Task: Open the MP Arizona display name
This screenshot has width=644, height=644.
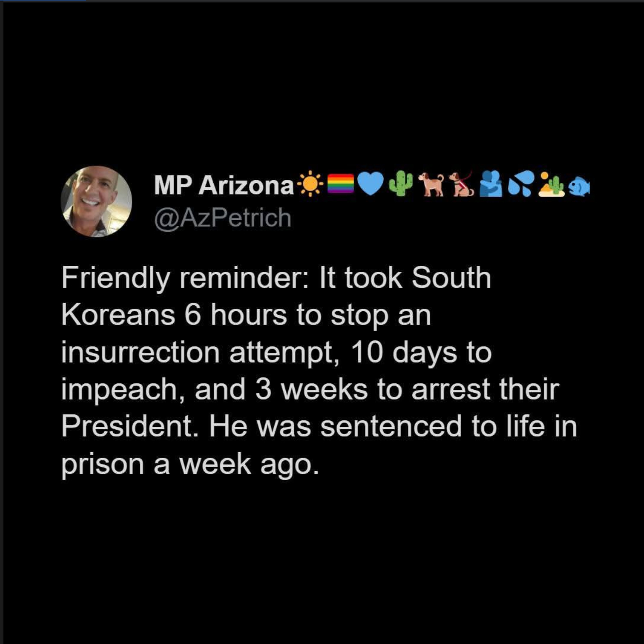Action: tap(224, 185)
